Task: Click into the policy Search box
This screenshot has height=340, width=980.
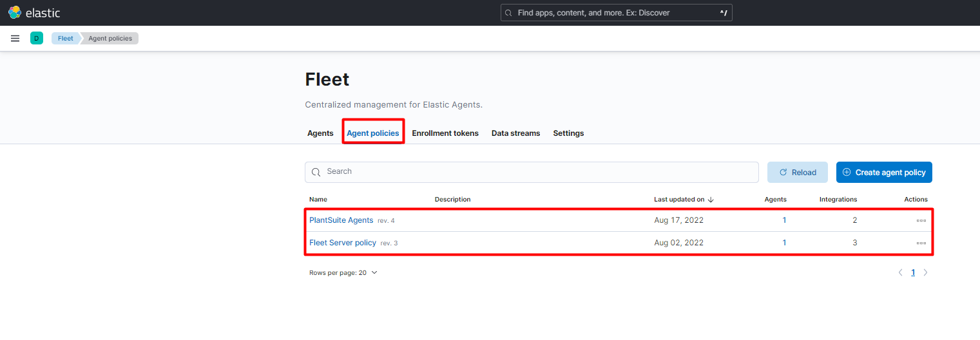Action: [x=532, y=172]
